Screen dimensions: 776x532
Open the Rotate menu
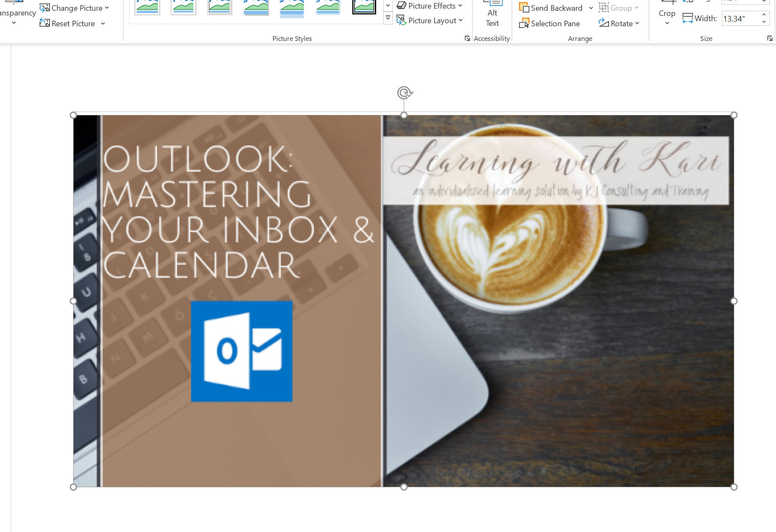coord(619,24)
